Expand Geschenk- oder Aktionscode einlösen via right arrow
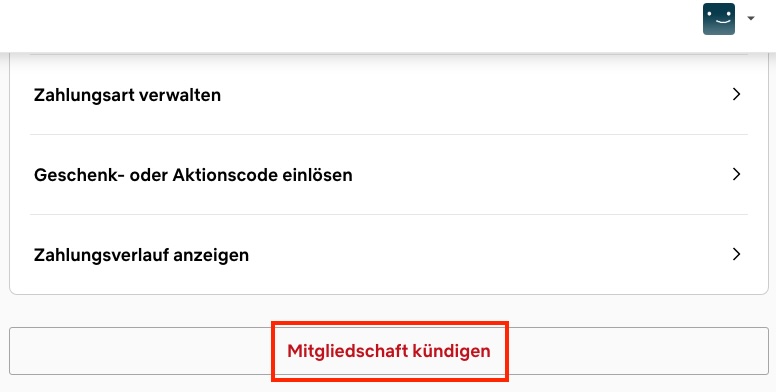The height and width of the screenshot is (392, 776). [x=736, y=174]
